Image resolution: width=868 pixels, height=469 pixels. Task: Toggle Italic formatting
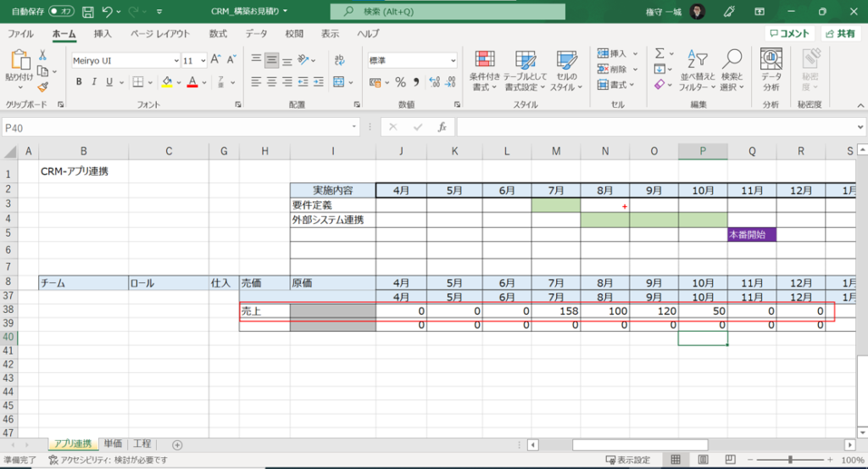94,82
